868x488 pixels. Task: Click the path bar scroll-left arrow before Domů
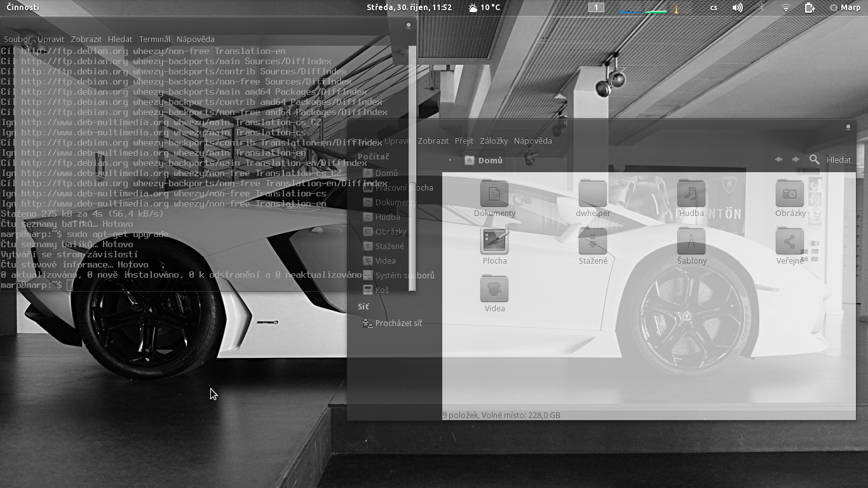pos(450,160)
